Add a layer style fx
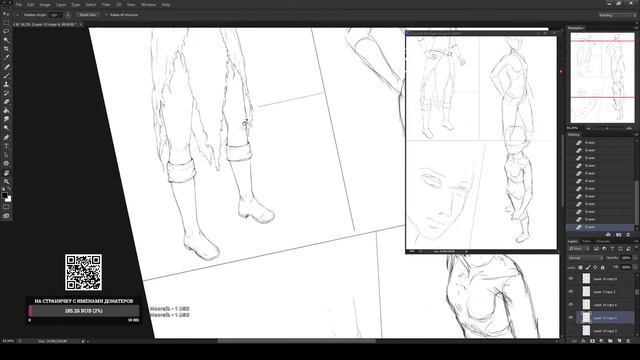Viewport: 640px width, 360px height. click(583, 341)
